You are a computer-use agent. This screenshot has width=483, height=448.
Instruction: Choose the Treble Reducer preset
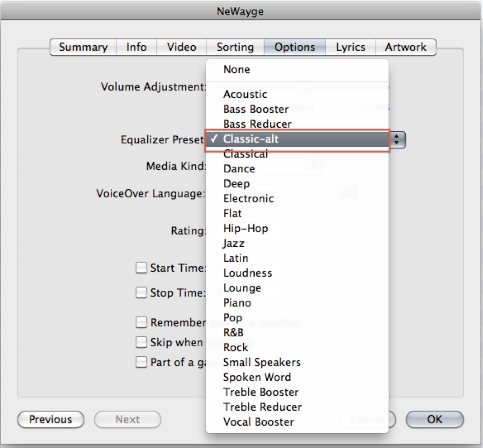coord(262,407)
